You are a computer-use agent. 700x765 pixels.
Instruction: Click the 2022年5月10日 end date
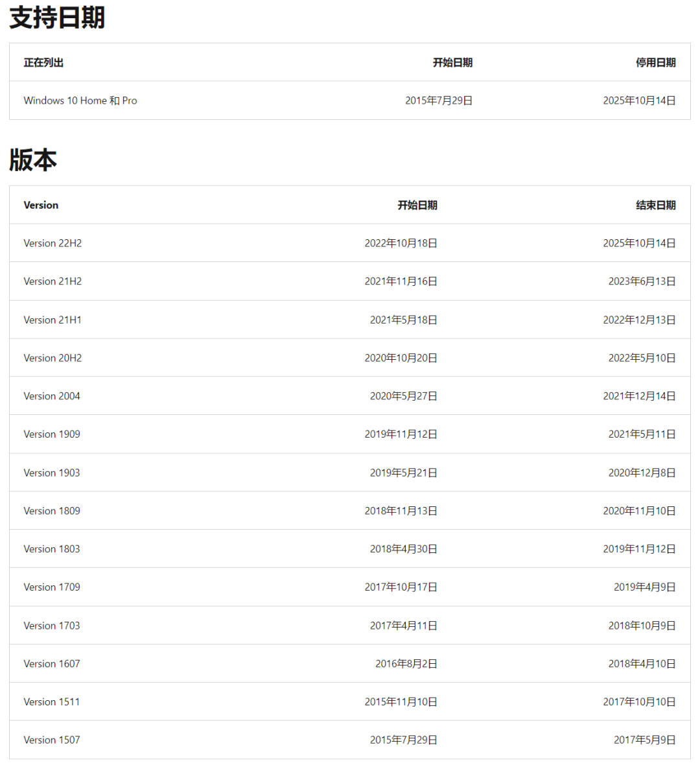(x=642, y=358)
